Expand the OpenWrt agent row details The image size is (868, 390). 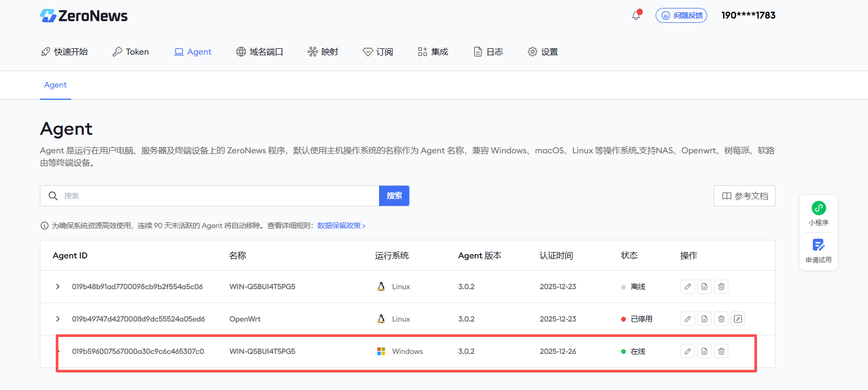tap(58, 319)
